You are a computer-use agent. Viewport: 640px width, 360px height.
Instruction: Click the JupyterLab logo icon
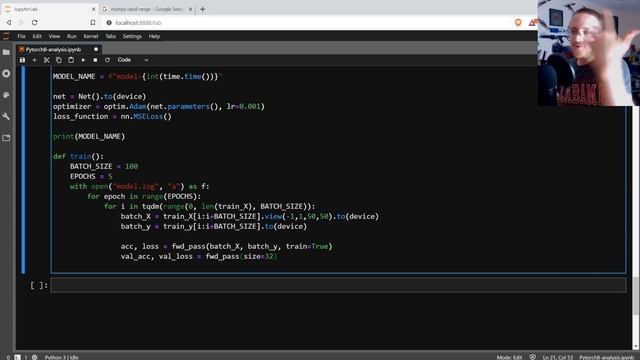(x=6, y=36)
